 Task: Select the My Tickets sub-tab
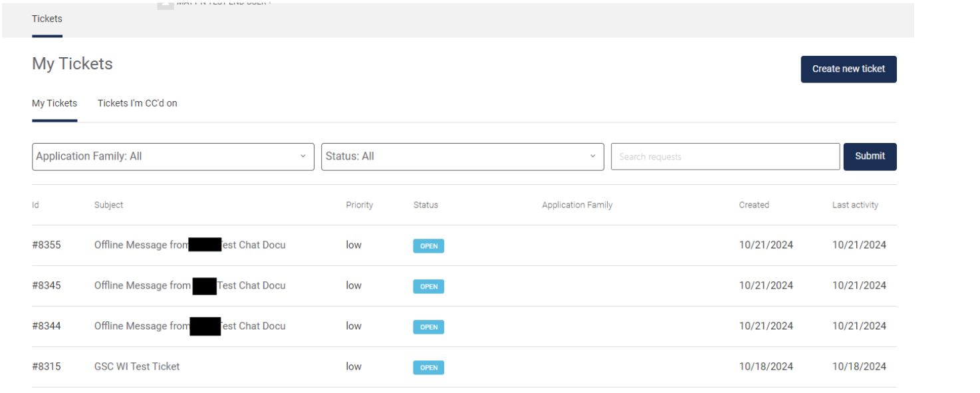[55, 103]
